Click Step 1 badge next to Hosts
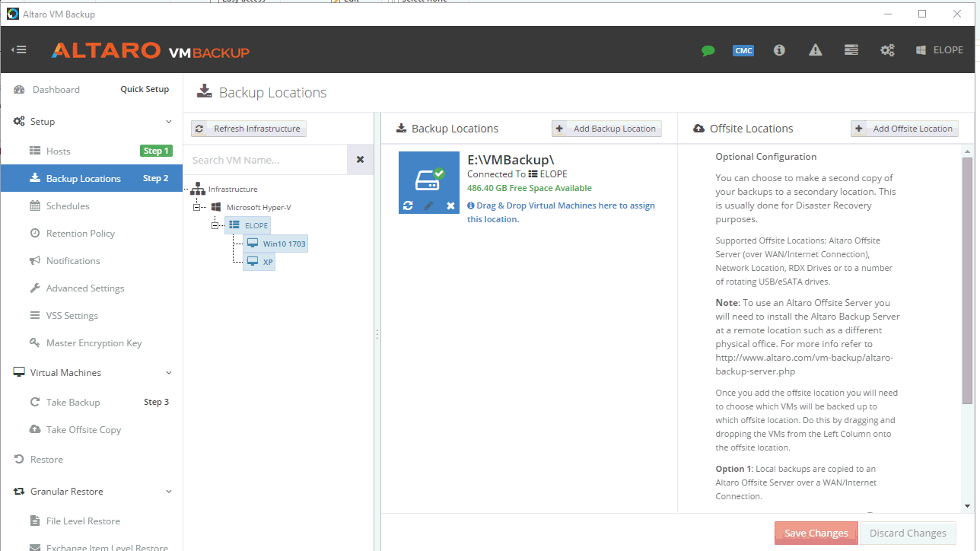 157,151
